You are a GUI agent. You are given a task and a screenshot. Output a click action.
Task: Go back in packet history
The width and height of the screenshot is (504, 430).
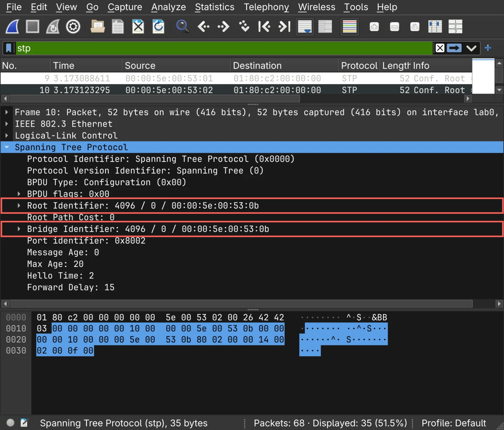(x=203, y=27)
